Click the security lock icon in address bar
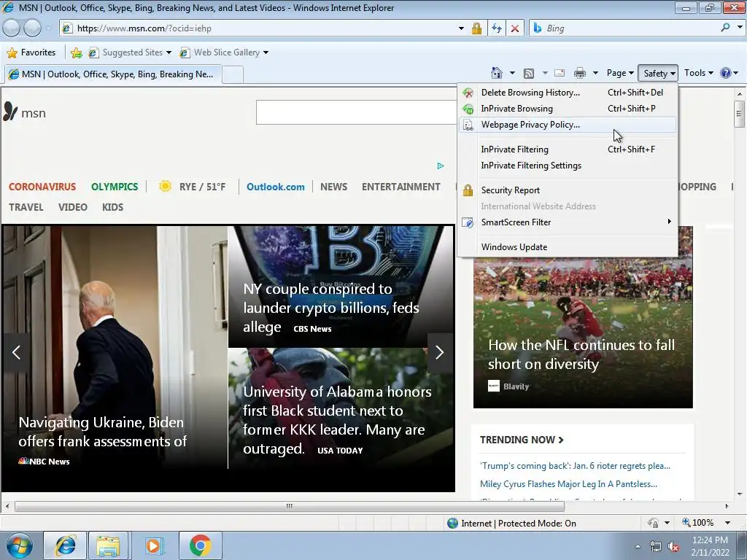The width and height of the screenshot is (747, 560). coord(476,28)
